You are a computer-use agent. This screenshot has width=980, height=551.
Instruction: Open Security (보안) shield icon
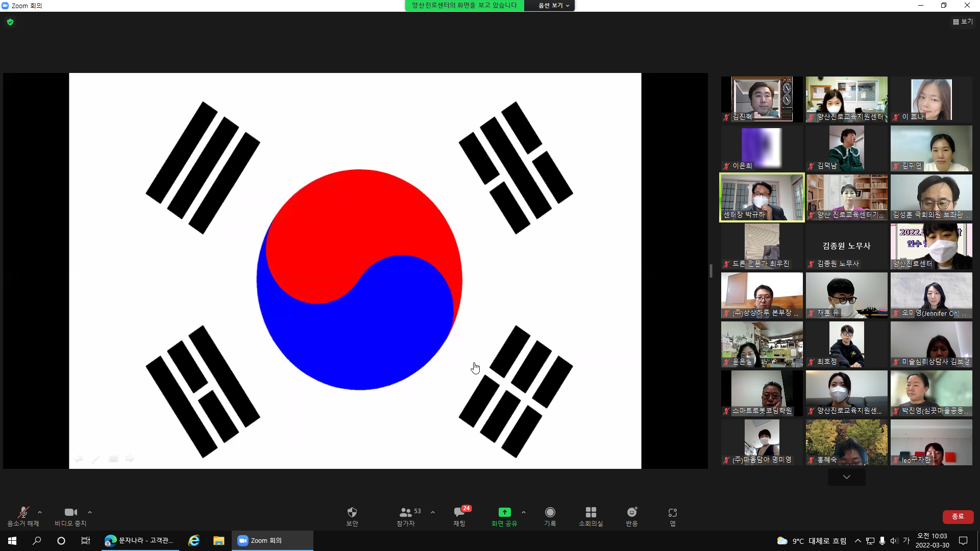coord(352,512)
